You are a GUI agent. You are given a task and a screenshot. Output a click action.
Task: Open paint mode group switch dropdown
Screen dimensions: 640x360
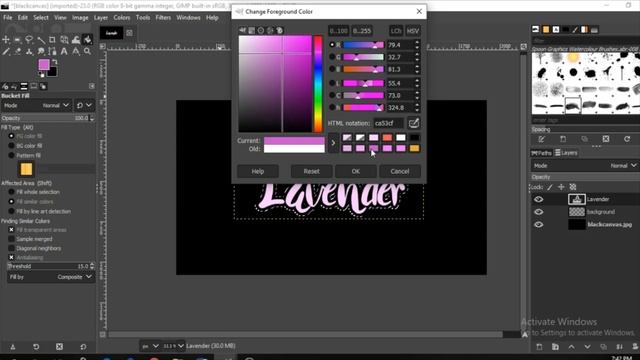[x=84, y=105]
